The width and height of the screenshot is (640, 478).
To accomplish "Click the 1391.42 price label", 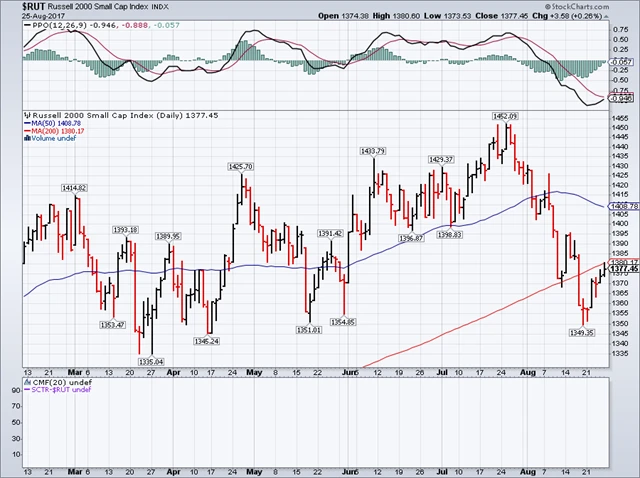I will [x=331, y=233].
